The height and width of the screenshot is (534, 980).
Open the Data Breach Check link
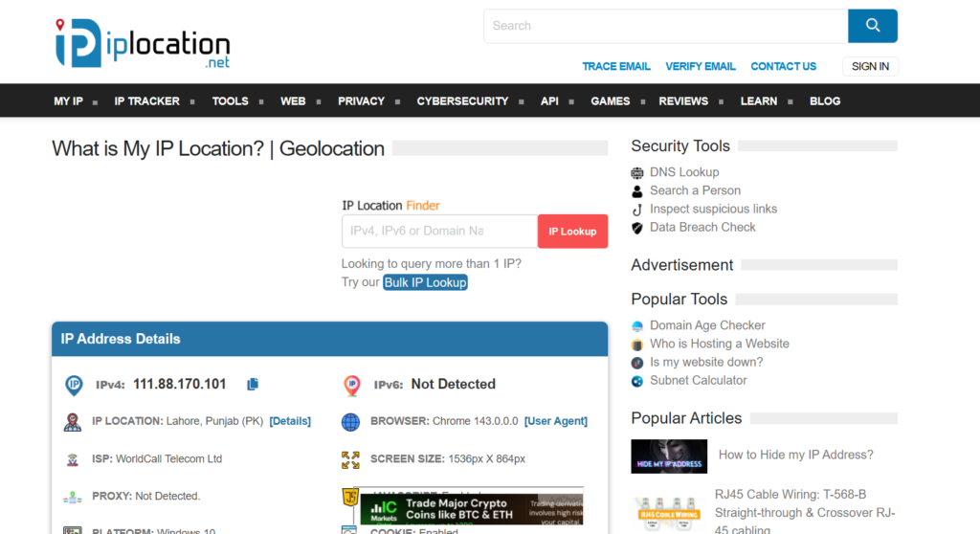[x=702, y=228]
